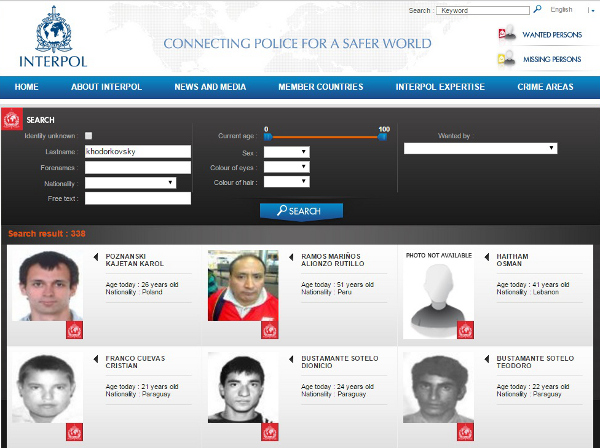Click the red notice icon beside Search heading
The width and height of the screenshot is (600, 448).
pyautogui.click(x=12, y=120)
